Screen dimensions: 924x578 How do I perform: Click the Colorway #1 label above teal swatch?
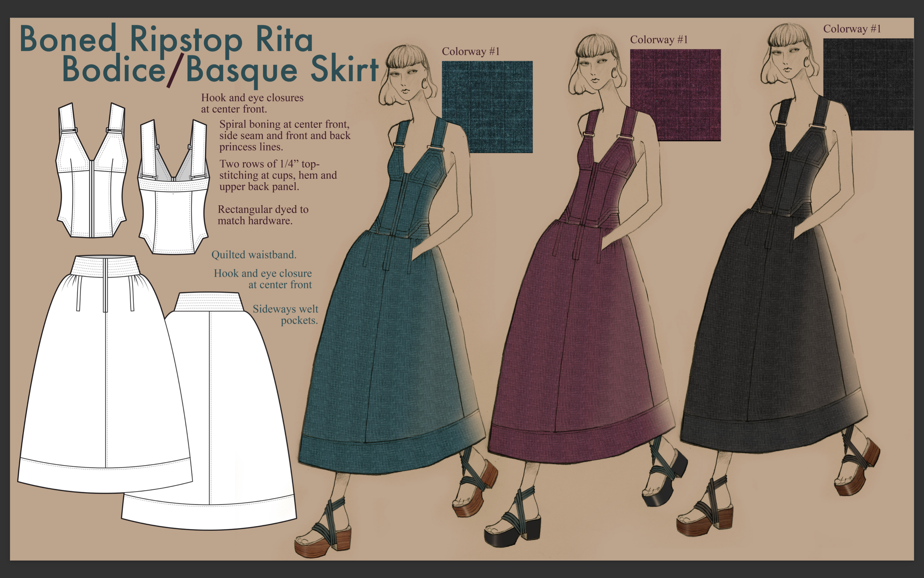point(471,52)
